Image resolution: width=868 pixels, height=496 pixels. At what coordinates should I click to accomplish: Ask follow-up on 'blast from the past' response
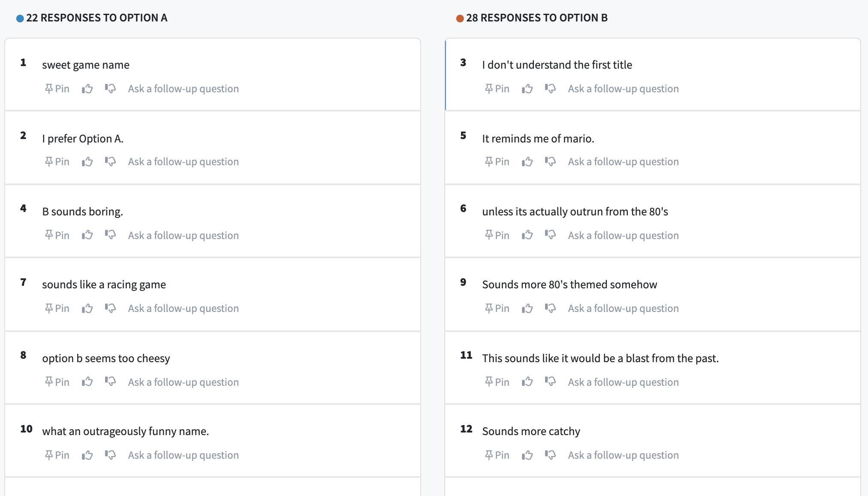coord(624,382)
